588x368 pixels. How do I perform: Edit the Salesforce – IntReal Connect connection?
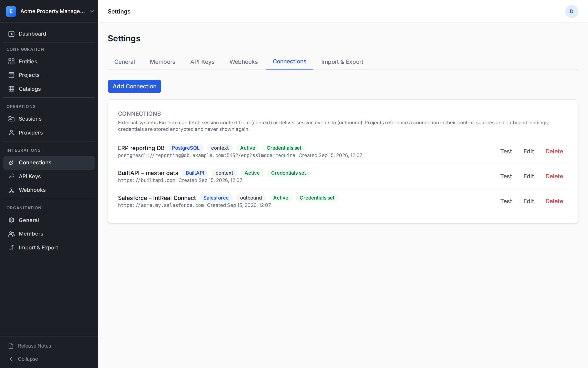[x=528, y=201]
